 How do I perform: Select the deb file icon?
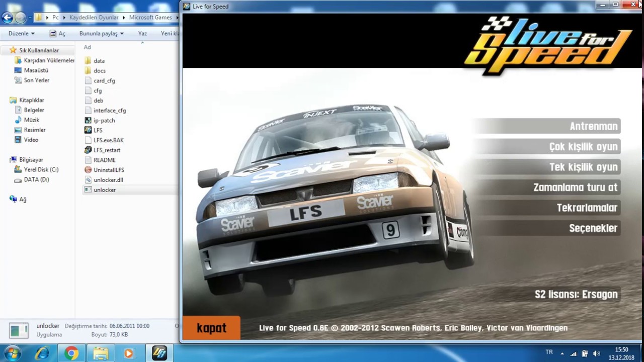88,101
